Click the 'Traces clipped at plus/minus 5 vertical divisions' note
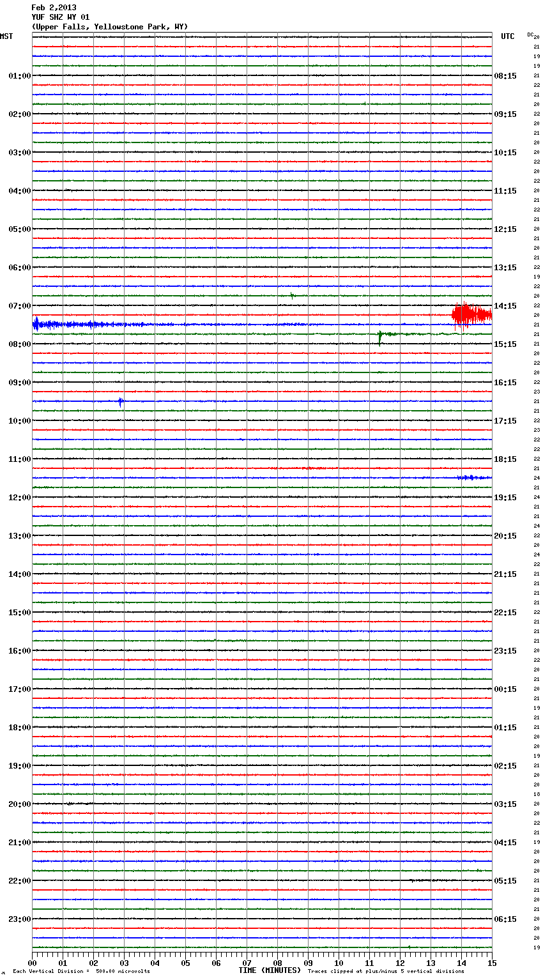Viewport: 543px width, 980px height. 386,972
